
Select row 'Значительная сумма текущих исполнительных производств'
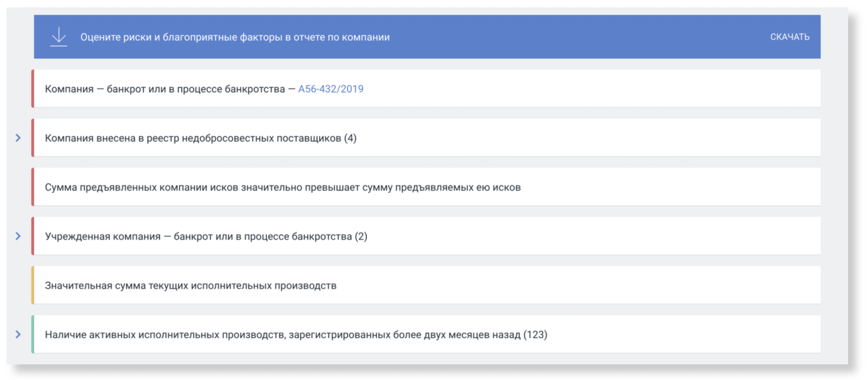[426, 285]
